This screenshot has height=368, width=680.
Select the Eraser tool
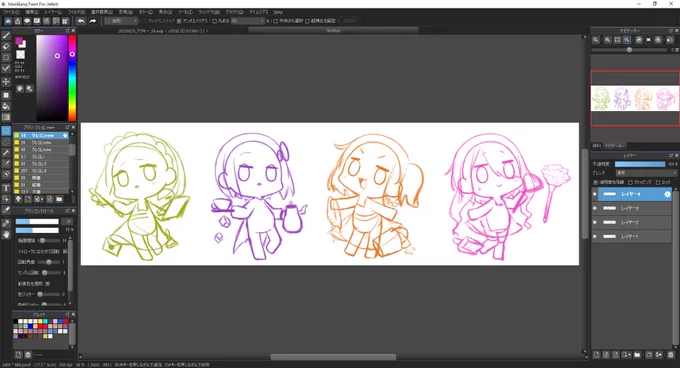tap(6, 46)
